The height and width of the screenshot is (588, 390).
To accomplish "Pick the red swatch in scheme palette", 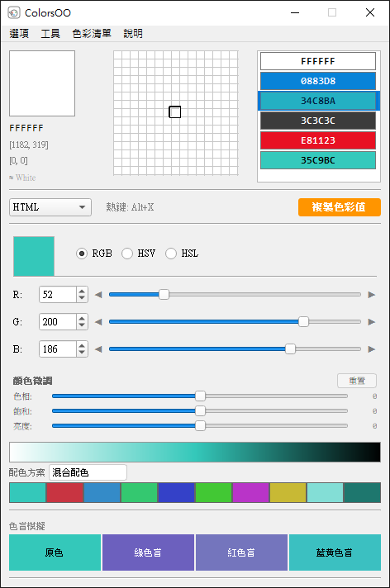I will coord(65,493).
